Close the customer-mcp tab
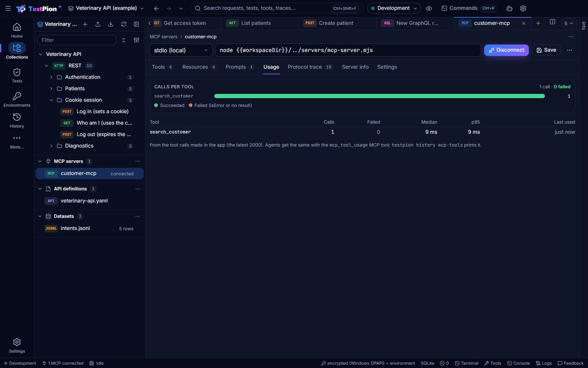Image resolution: width=588 pixels, height=368 pixels. point(524,23)
